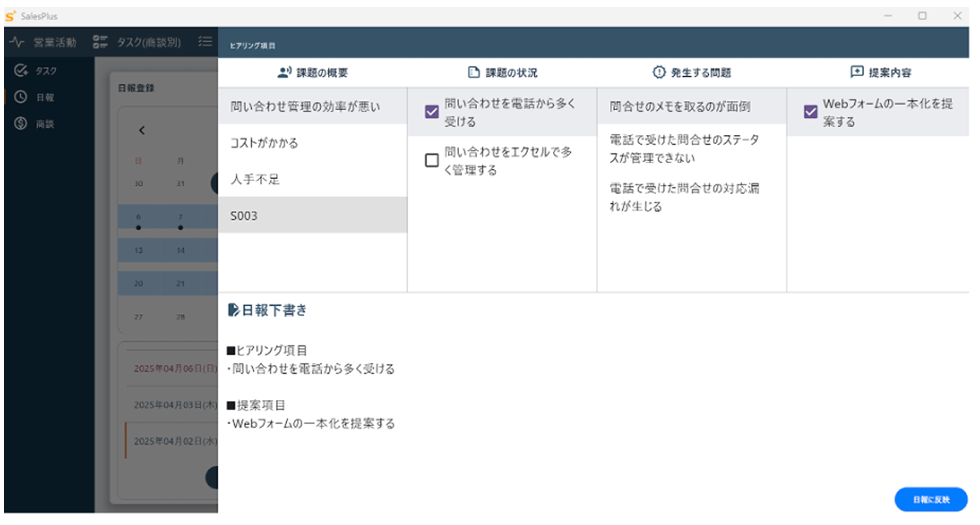Open report entry 2025年04月06日(日)

(x=175, y=369)
